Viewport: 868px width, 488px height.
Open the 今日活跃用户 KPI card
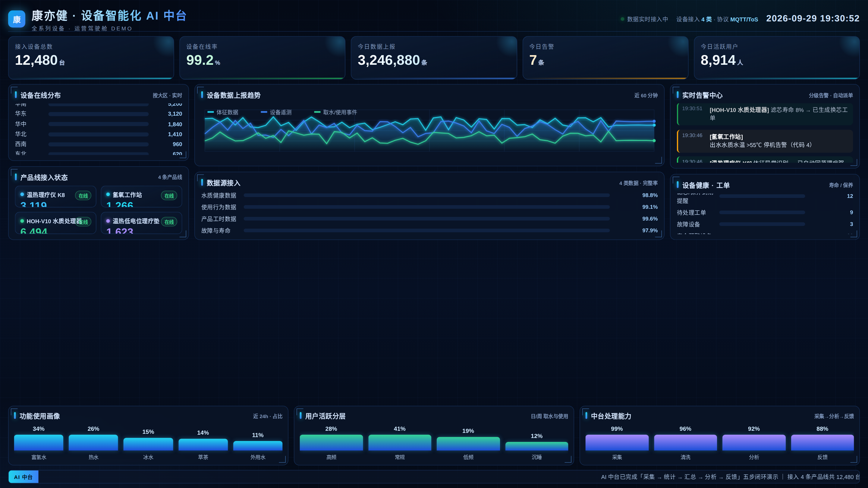tap(777, 58)
